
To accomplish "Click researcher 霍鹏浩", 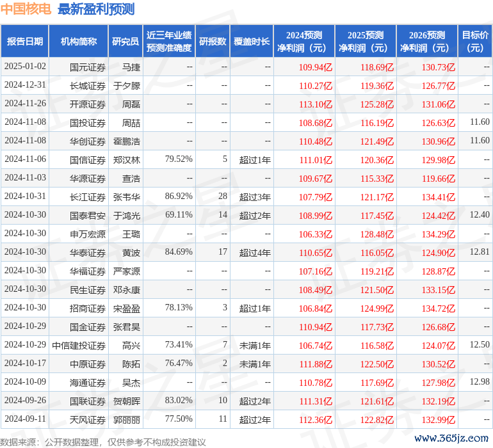I will pyautogui.click(x=127, y=141).
